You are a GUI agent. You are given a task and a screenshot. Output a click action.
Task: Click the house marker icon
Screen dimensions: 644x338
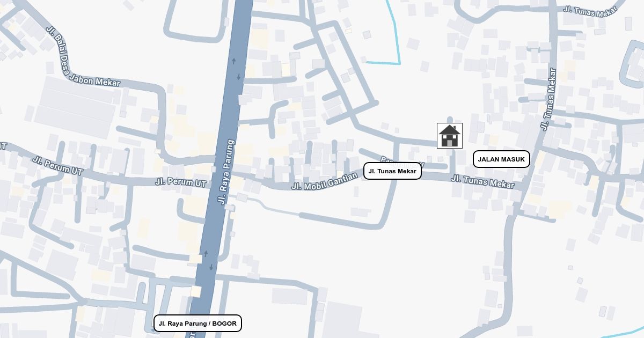coord(450,136)
